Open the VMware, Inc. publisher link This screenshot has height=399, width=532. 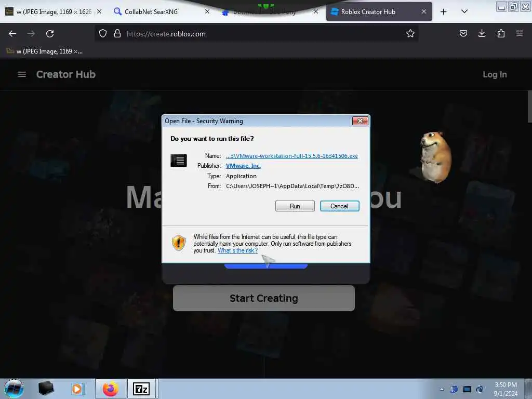point(243,166)
